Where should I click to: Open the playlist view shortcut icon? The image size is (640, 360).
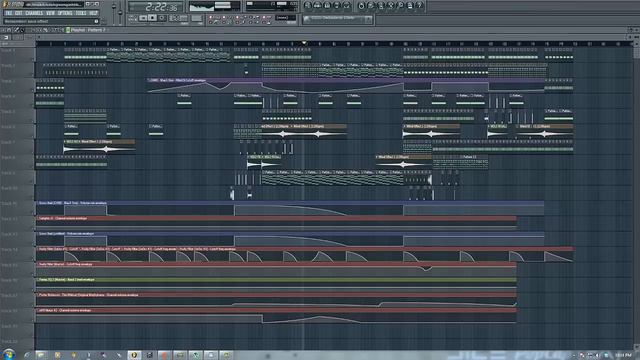[308, 5]
